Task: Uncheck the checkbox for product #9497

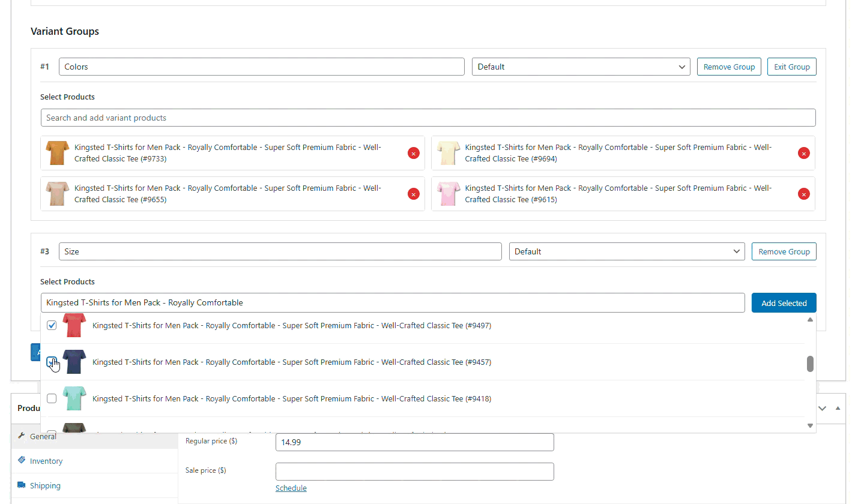Action: click(x=52, y=325)
